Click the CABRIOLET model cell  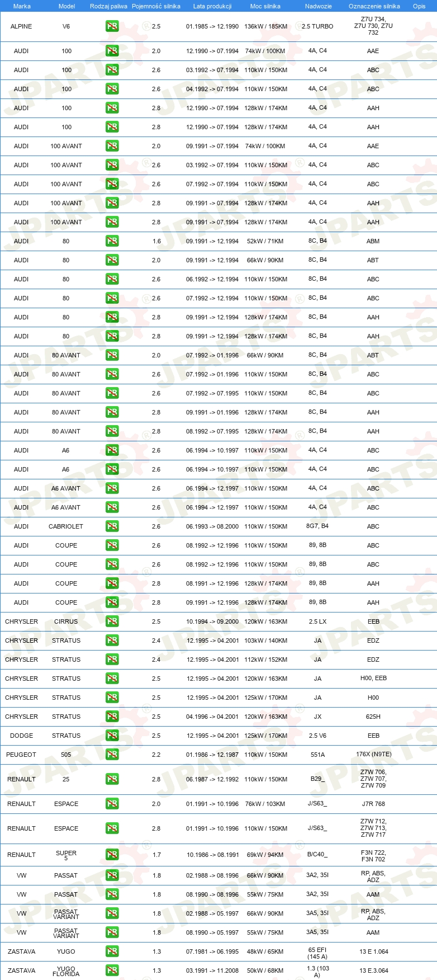point(66,526)
